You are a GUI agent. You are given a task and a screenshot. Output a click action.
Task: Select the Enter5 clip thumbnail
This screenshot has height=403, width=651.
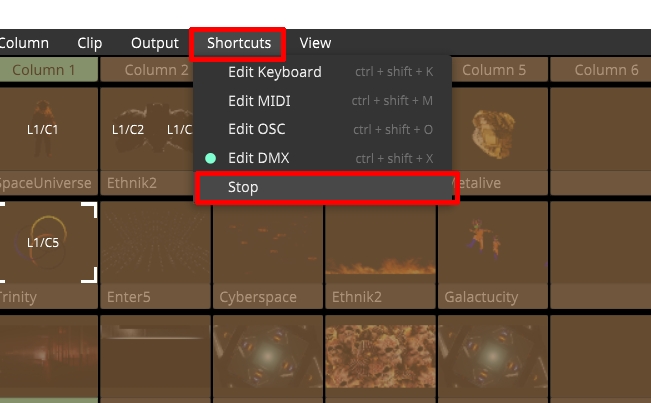click(x=155, y=243)
